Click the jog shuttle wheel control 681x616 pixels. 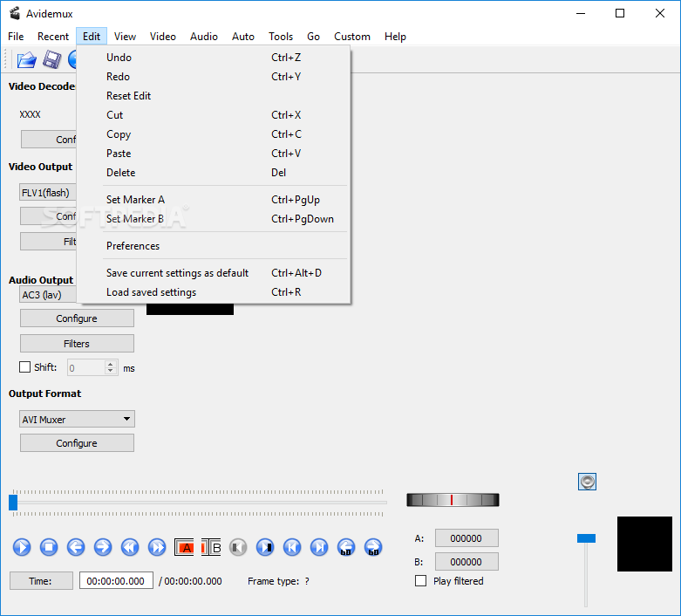[453, 500]
